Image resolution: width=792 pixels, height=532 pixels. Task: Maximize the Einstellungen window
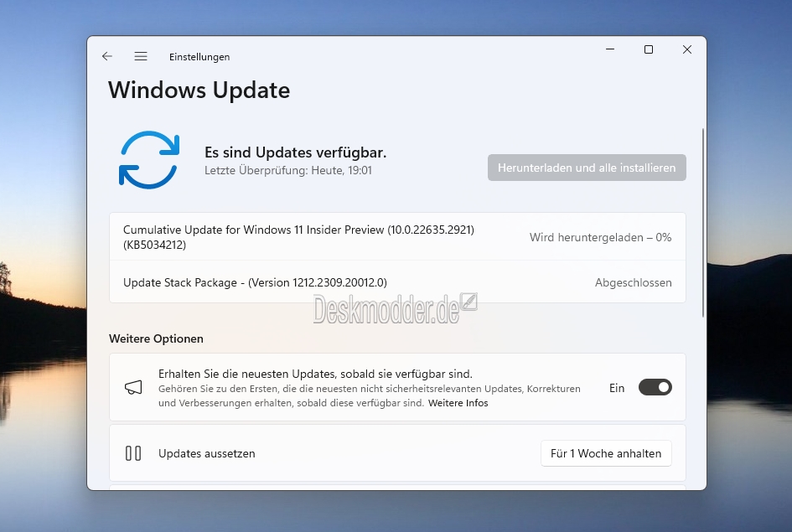coord(649,49)
